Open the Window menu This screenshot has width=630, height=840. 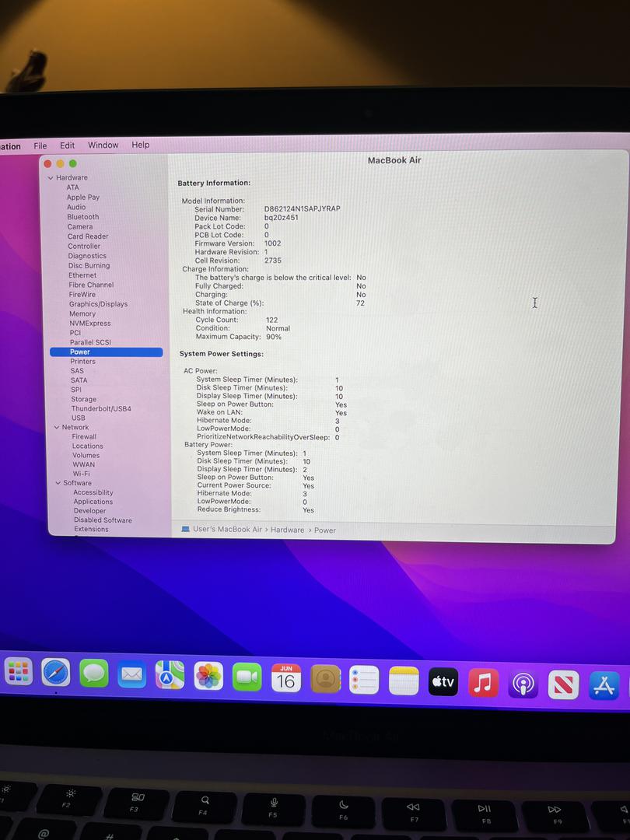(x=103, y=145)
